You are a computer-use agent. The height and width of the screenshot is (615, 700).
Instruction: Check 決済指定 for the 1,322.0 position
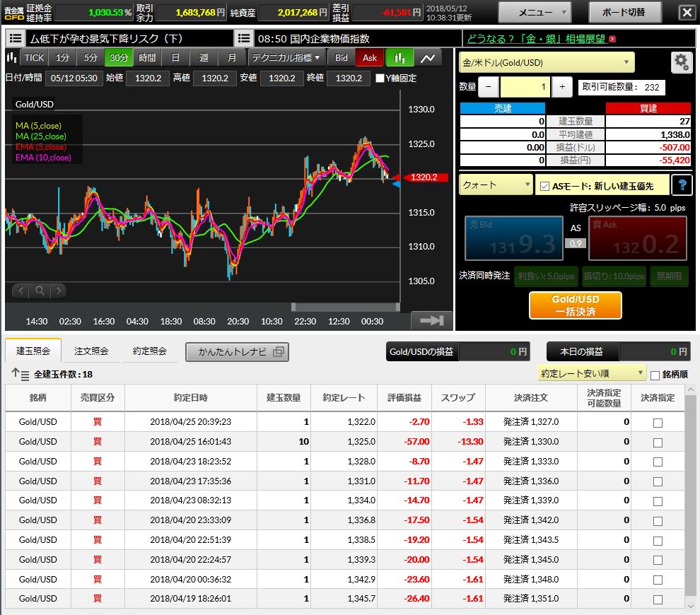pyautogui.click(x=658, y=423)
